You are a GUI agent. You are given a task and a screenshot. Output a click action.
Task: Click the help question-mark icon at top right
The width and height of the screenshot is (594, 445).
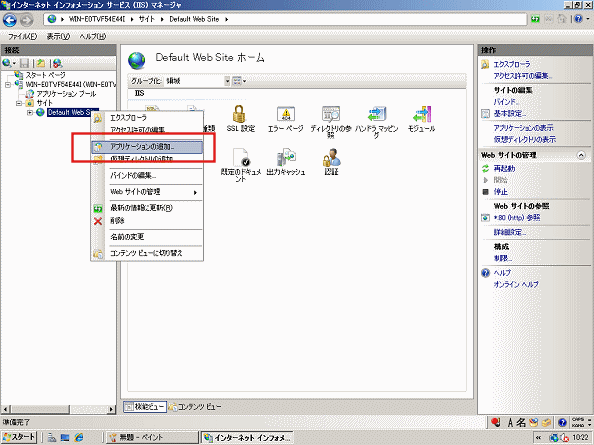[x=578, y=19]
